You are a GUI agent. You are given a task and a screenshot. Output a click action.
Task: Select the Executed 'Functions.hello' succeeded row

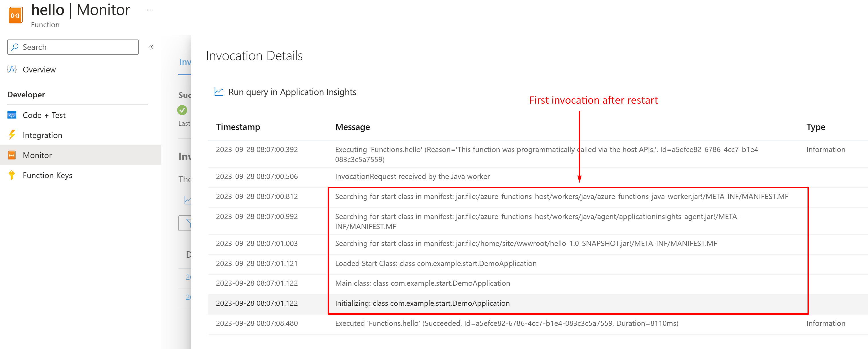click(472, 323)
